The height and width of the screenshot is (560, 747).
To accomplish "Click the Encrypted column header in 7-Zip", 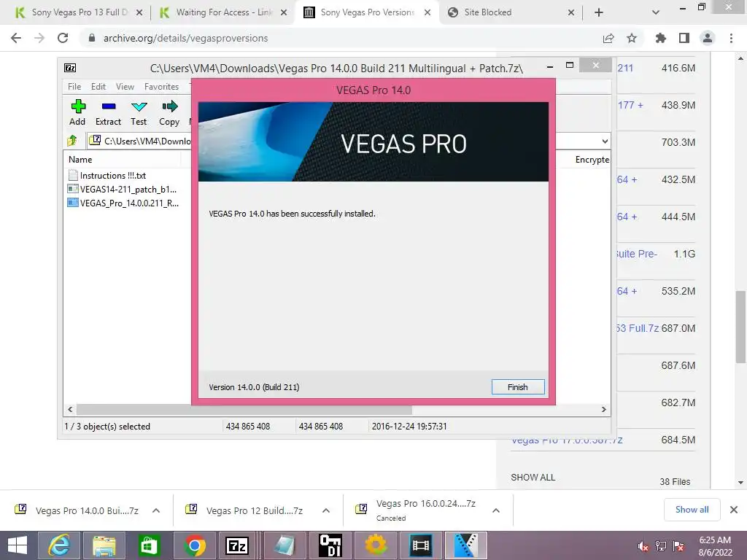I will coord(592,160).
